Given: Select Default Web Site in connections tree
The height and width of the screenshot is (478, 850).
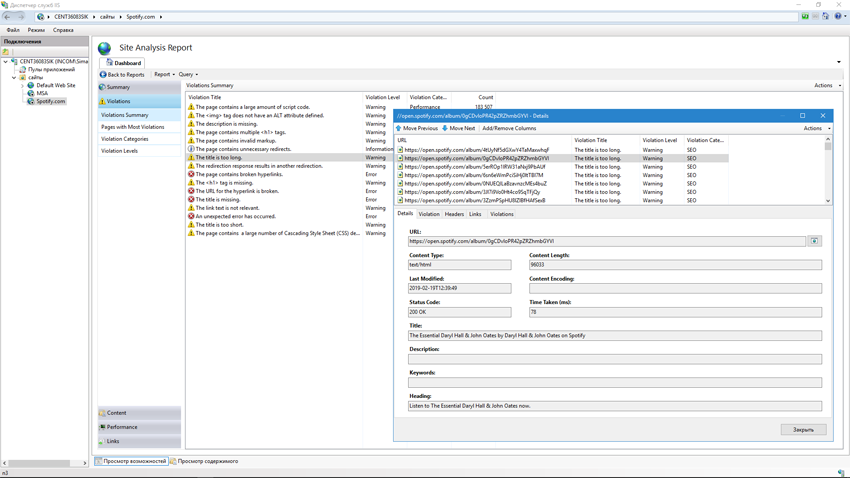Looking at the screenshot, I should (x=55, y=86).
